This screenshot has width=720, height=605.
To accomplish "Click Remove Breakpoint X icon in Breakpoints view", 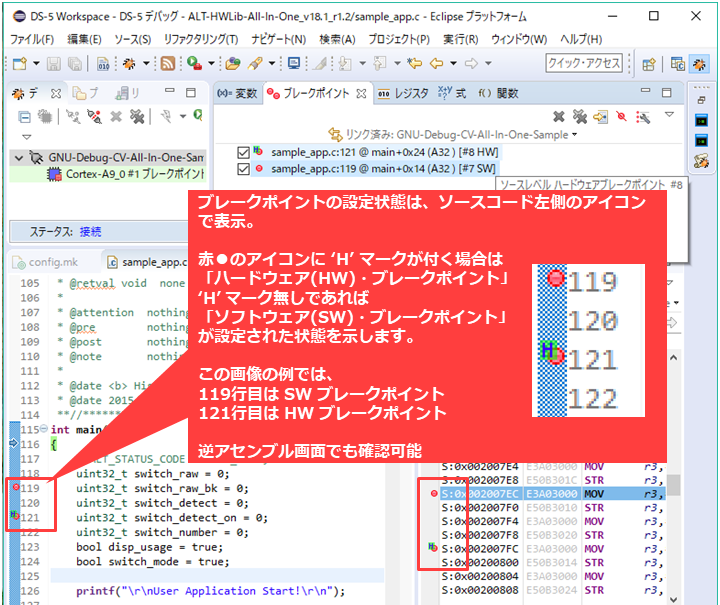I will click(559, 117).
